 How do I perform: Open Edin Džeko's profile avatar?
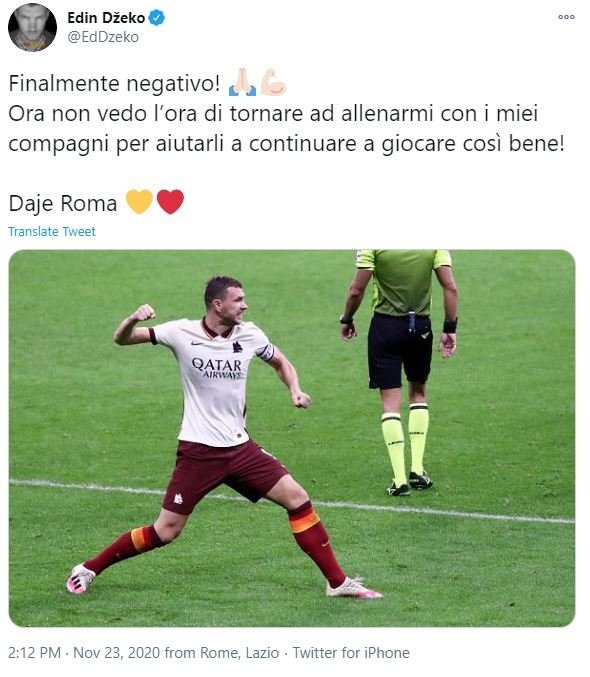(x=32, y=27)
